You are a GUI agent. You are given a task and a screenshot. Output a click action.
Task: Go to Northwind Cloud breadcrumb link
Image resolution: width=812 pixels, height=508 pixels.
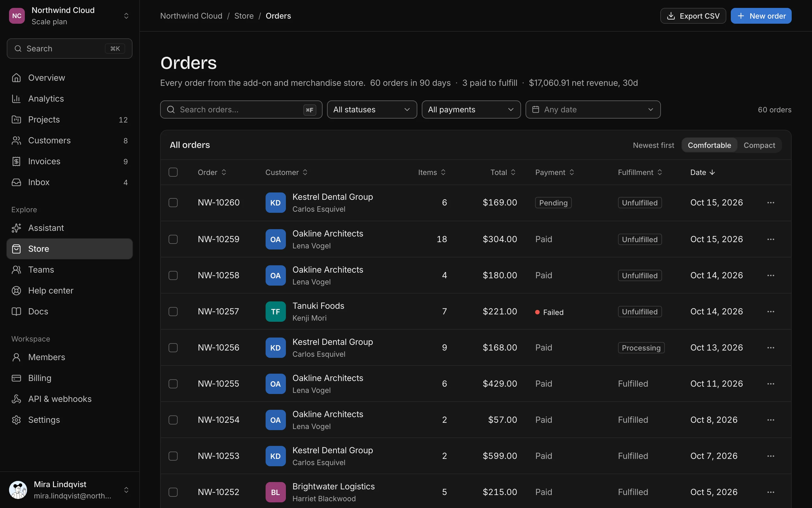191,16
